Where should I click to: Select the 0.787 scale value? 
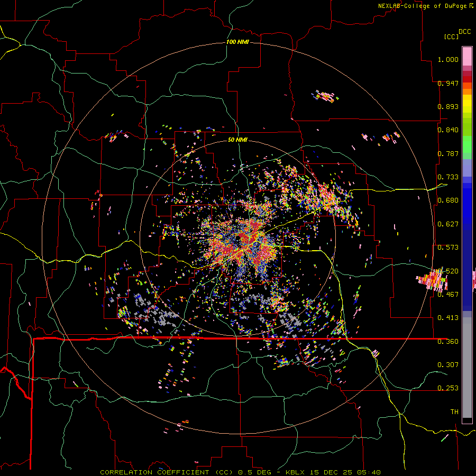click(448, 153)
